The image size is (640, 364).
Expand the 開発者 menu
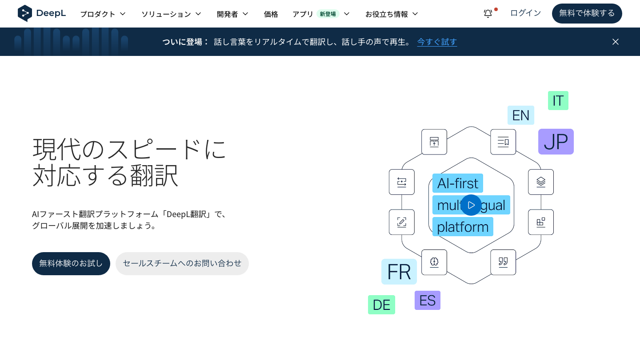pyautogui.click(x=233, y=14)
